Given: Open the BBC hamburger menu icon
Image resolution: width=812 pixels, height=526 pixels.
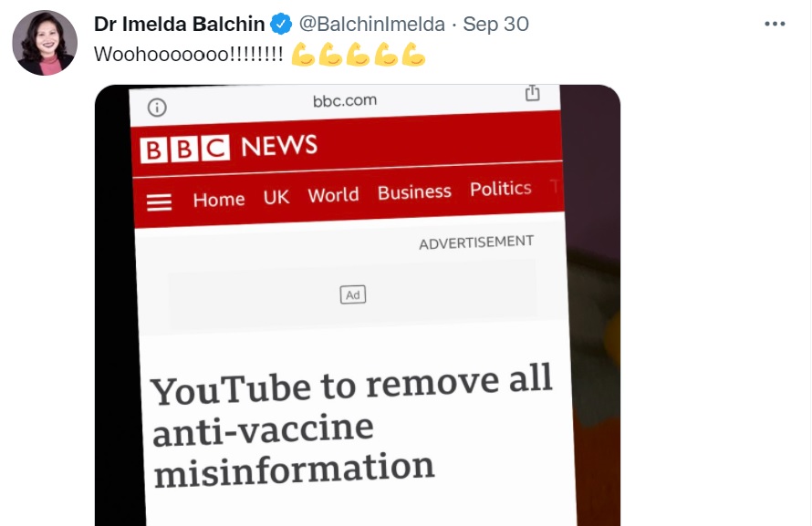Looking at the screenshot, I should (159, 202).
